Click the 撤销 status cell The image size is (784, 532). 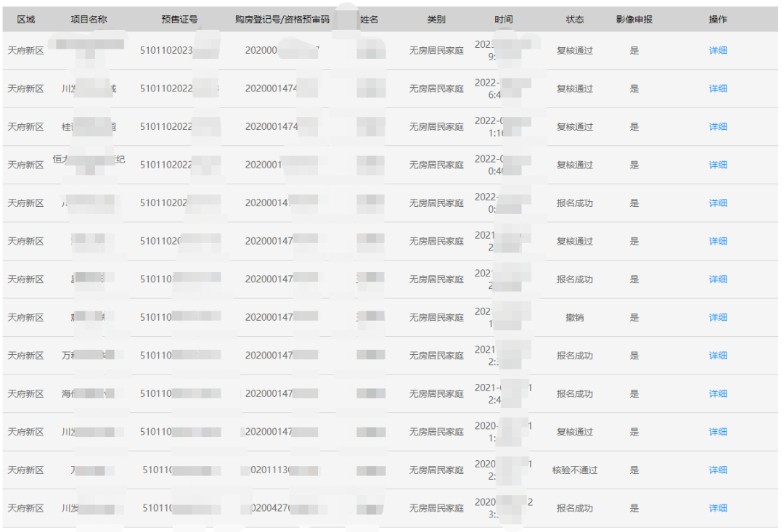(x=575, y=317)
